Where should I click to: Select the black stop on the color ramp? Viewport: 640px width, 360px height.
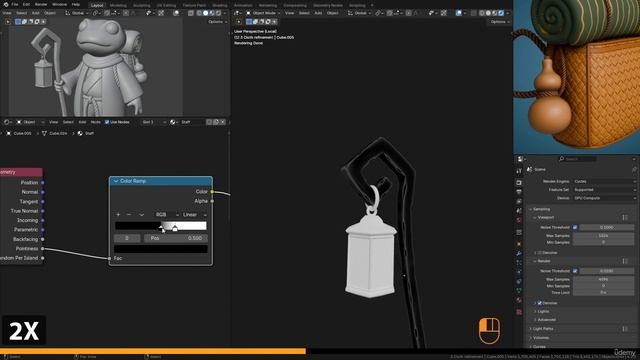tap(161, 228)
